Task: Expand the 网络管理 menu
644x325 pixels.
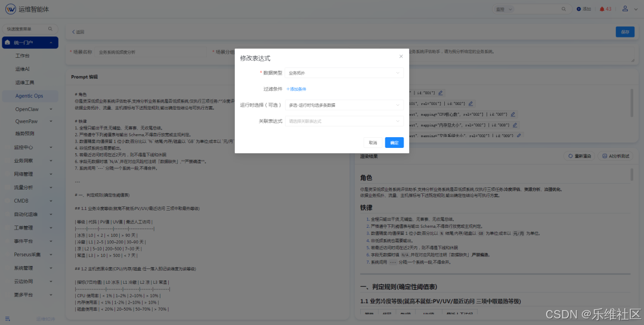Action: pos(51,174)
